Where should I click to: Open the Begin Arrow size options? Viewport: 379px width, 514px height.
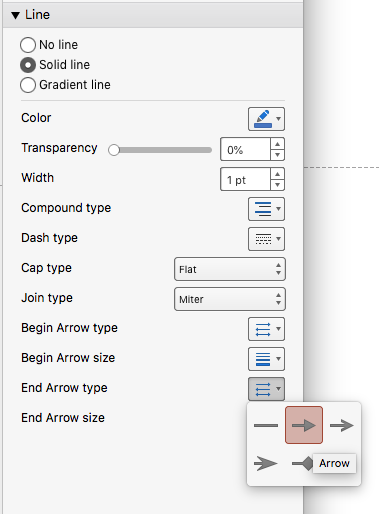(266, 359)
